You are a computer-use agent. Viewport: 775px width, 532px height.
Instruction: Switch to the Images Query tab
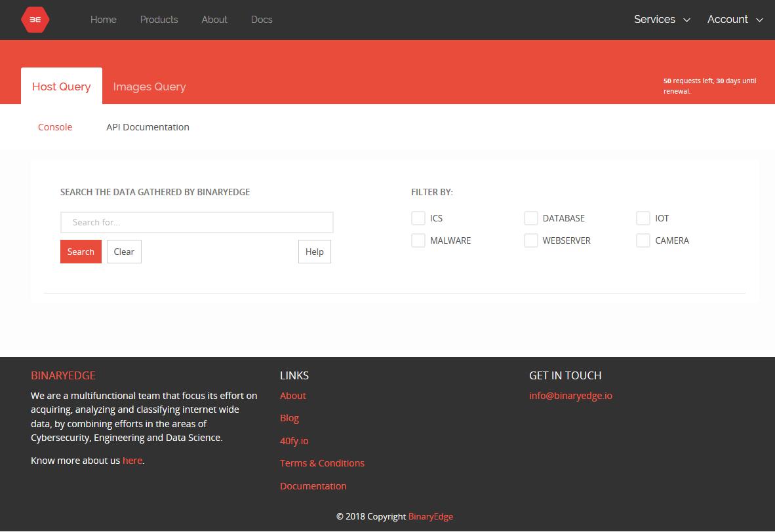click(149, 86)
